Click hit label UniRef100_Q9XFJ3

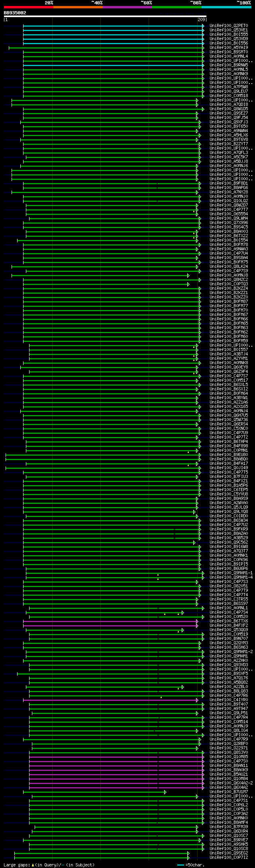(229, 122)
